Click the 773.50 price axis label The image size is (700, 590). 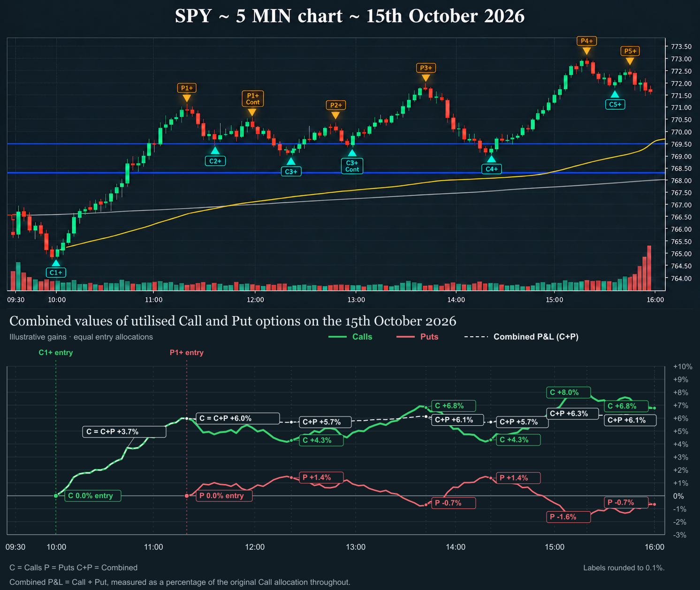click(x=681, y=47)
